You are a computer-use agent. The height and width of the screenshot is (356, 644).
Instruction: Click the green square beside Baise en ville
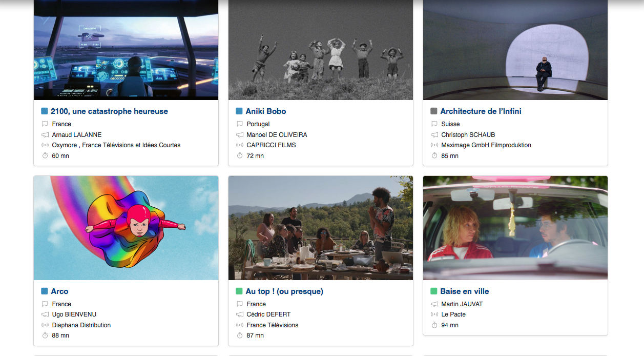434,291
